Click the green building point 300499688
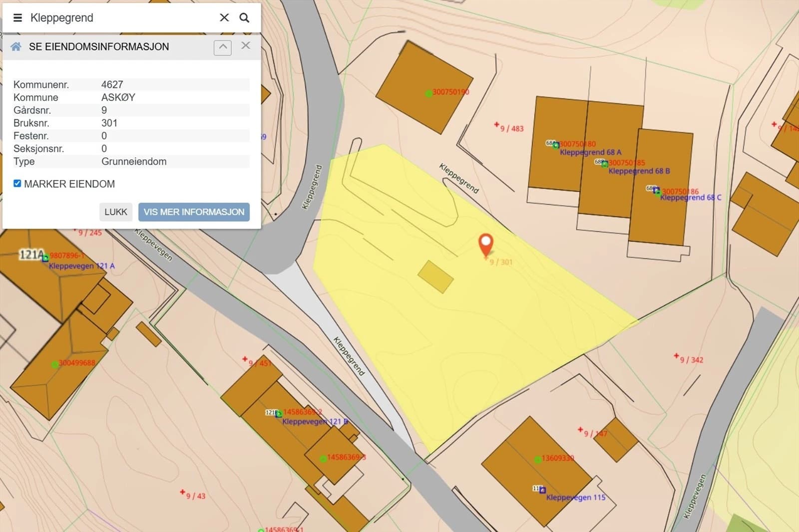The image size is (799, 532). (x=54, y=364)
